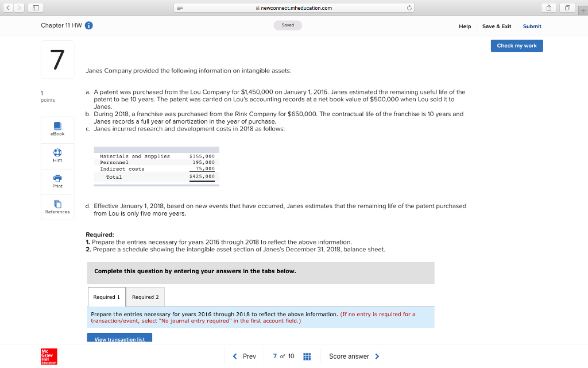Screen dimensions: 588x368
Task: Go forward with Safari's forward arrow
Action: tap(19, 7)
